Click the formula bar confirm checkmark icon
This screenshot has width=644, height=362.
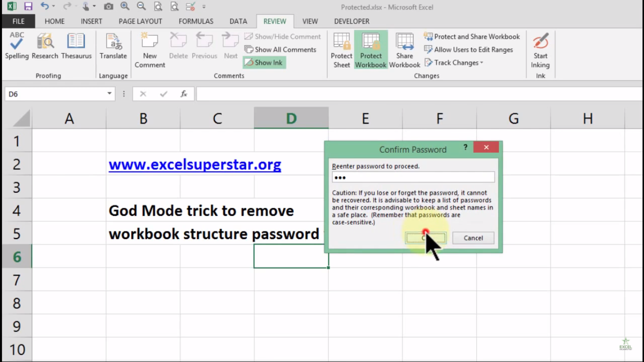click(x=164, y=94)
